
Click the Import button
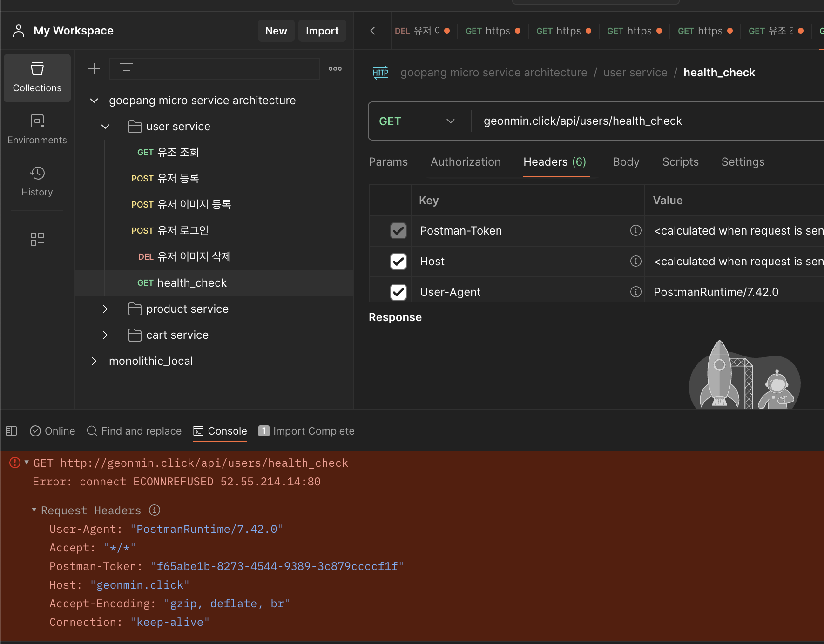pyautogui.click(x=322, y=31)
